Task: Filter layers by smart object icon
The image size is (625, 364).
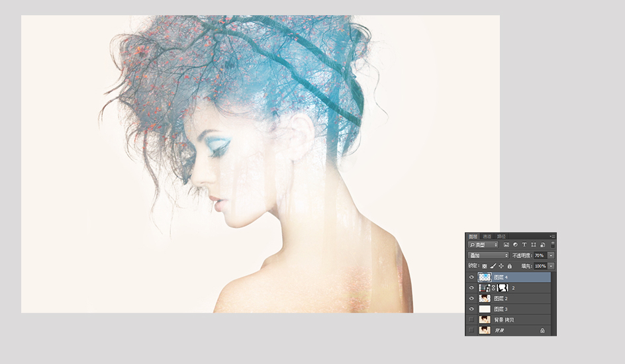Action: click(x=542, y=244)
